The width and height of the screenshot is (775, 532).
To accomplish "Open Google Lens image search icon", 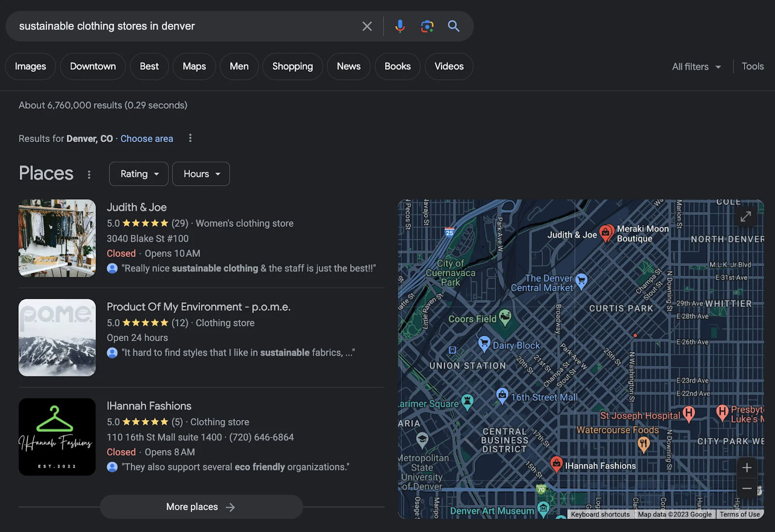I will pyautogui.click(x=427, y=26).
